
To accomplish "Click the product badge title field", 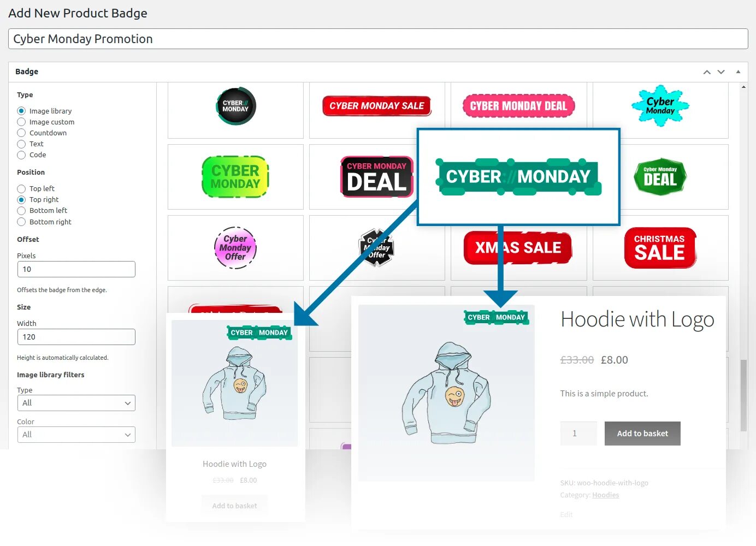I will point(378,39).
